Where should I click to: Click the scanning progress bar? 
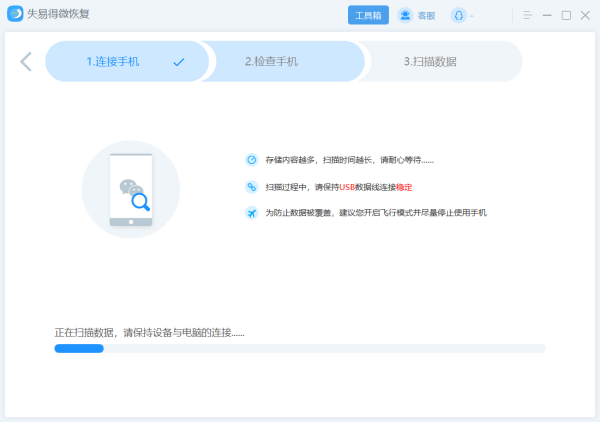pyautogui.click(x=300, y=348)
